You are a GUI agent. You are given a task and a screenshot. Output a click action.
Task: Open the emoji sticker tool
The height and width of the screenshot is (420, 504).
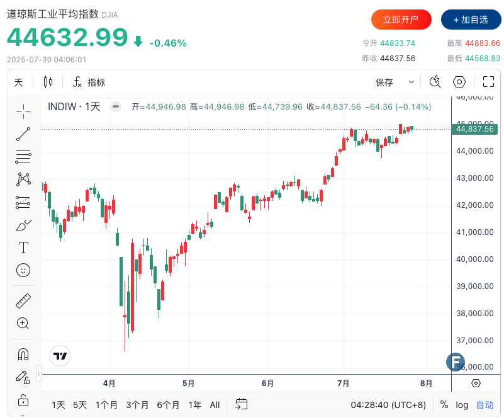click(23, 270)
